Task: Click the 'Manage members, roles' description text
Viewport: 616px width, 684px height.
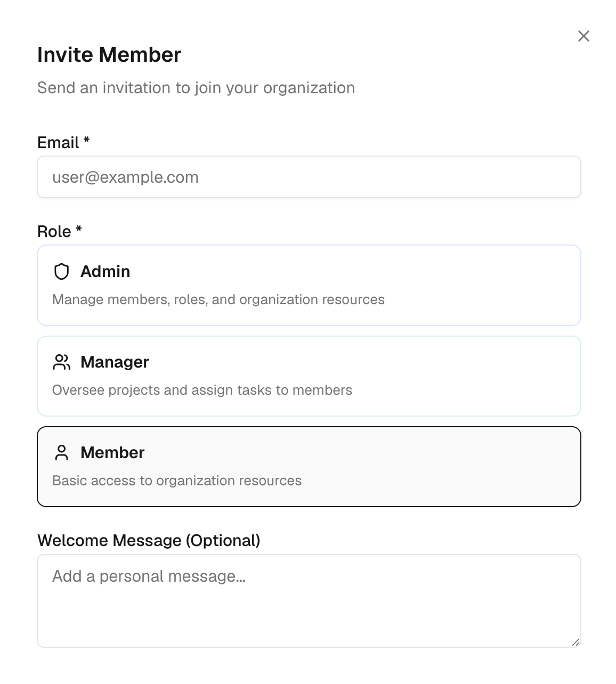Action: pos(218,299)
